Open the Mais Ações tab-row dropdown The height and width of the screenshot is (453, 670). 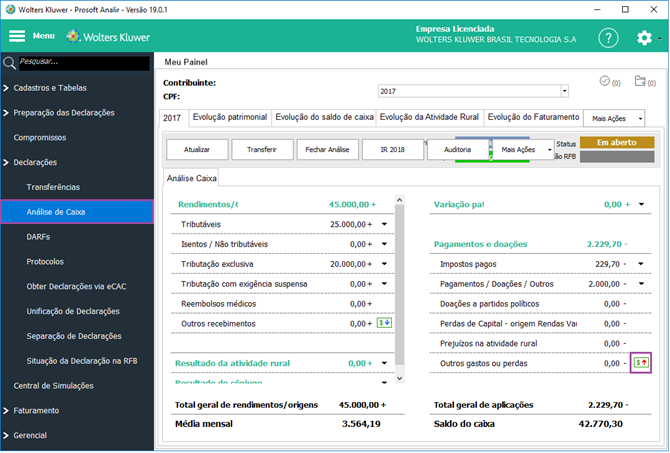(640, 119)
